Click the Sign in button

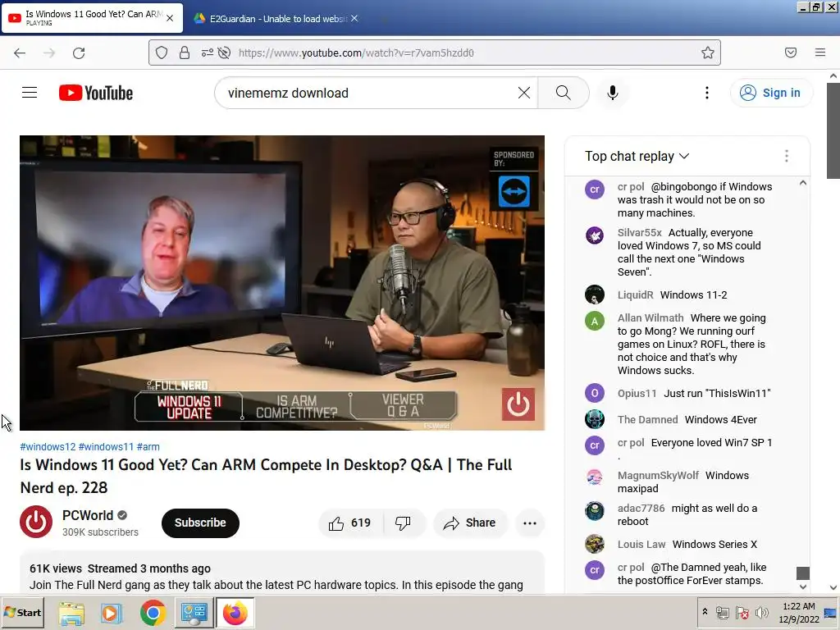[x=770, y=93]
